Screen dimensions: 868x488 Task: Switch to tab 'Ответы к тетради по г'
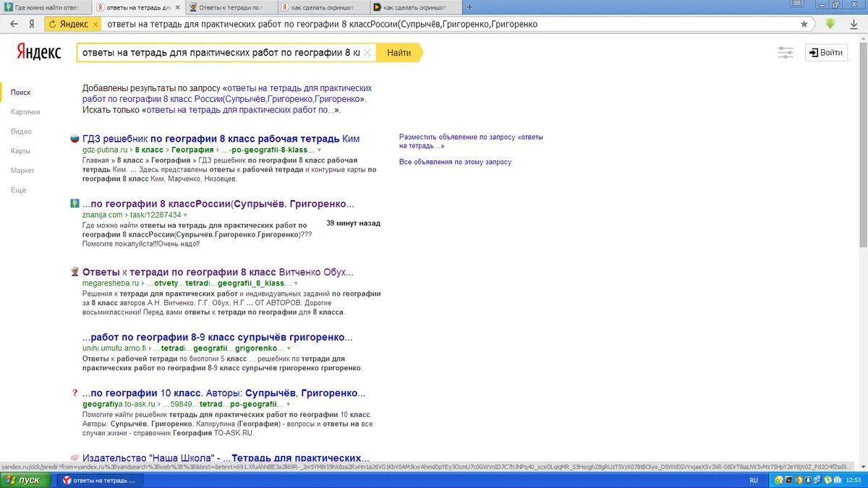[230, 7]
